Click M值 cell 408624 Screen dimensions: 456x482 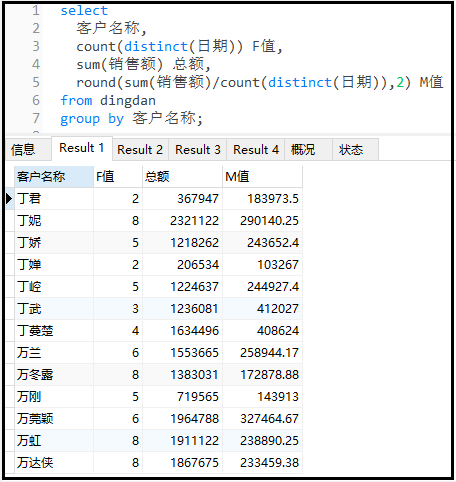point(262,331)
